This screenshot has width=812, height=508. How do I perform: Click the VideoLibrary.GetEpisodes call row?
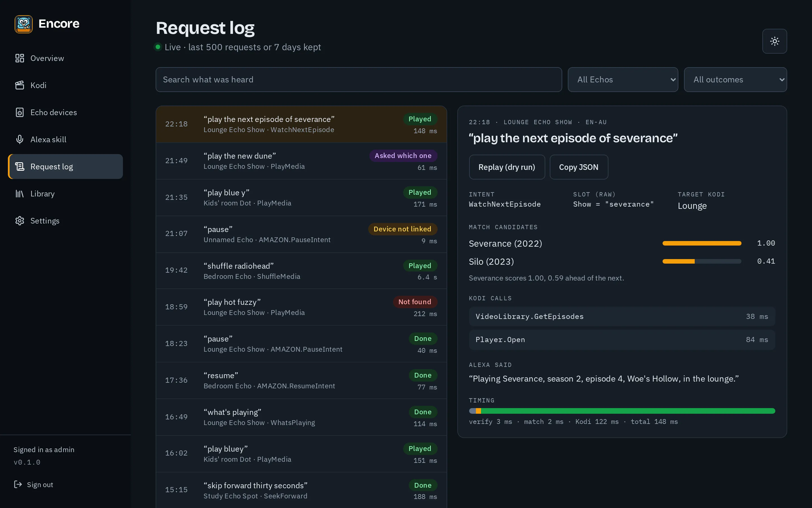click(622, 316)
